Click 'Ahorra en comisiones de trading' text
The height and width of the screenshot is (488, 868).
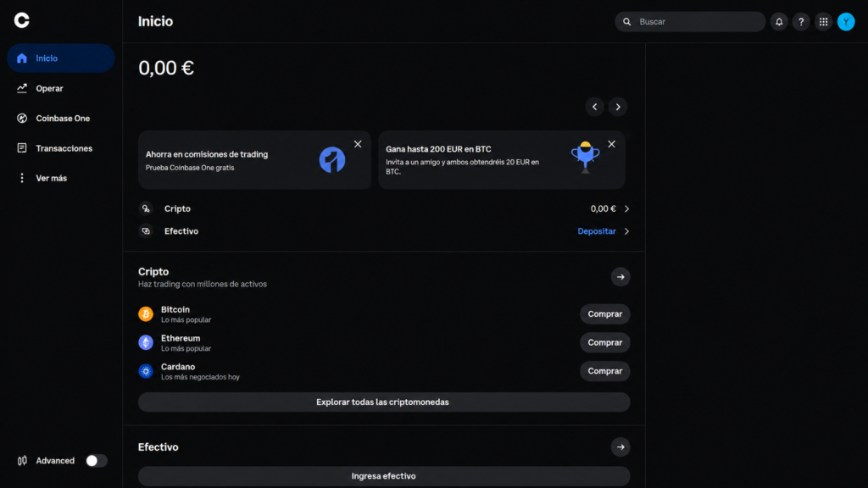(x=207, y=154)
